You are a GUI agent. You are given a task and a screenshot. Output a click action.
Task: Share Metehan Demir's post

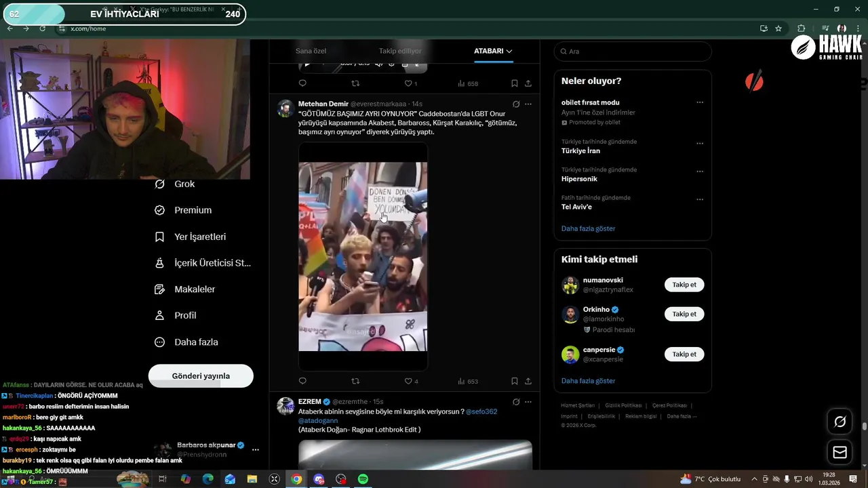(x=528, y=381)
